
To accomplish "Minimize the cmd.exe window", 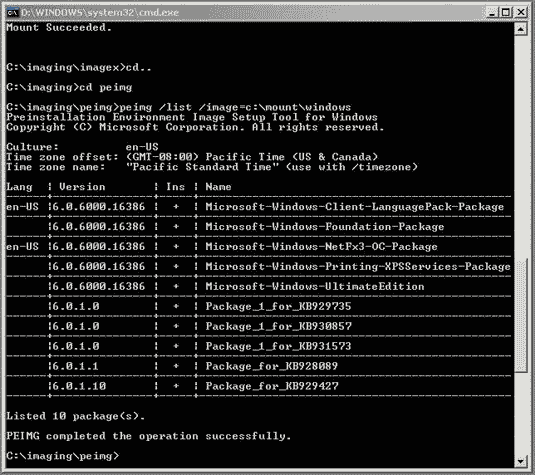I will pyautogui.click(x=491, y=13).
